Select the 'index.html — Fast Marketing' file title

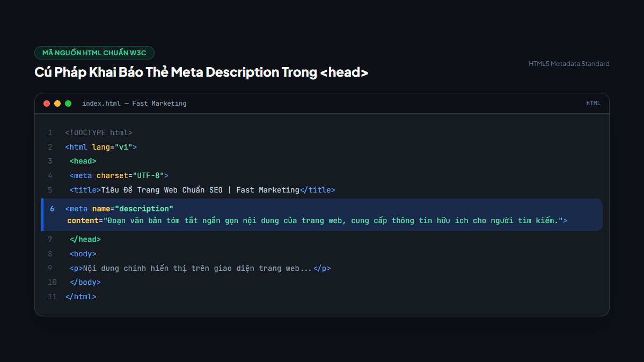(134, 104)
